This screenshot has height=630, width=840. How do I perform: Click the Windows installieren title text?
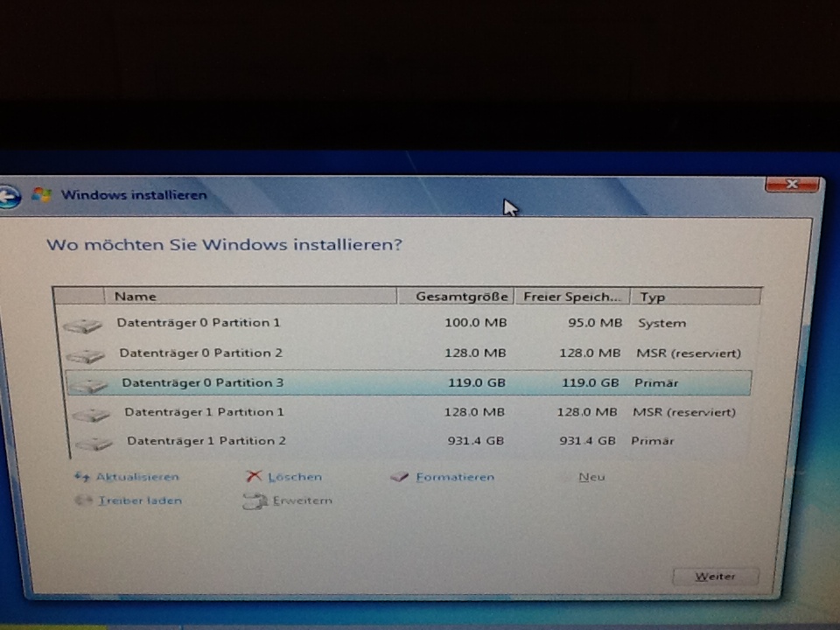coord(134,195)
